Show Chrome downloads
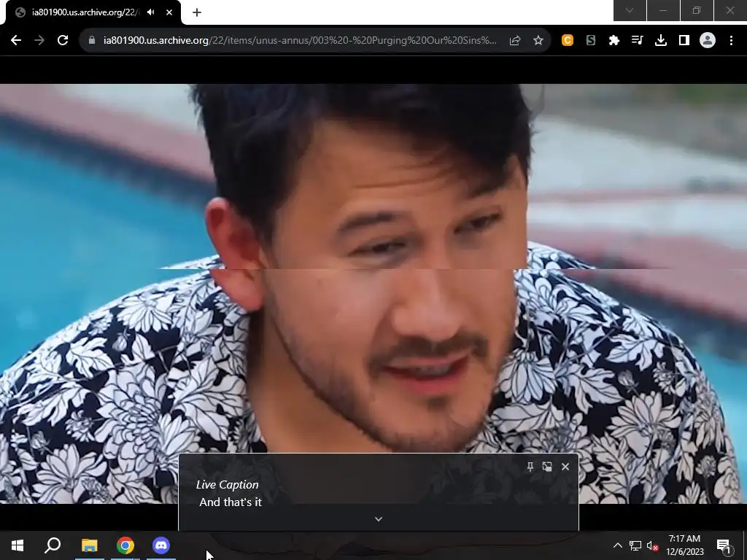The width and height of the screenshot is (747, 560). (x=661, y=41)
